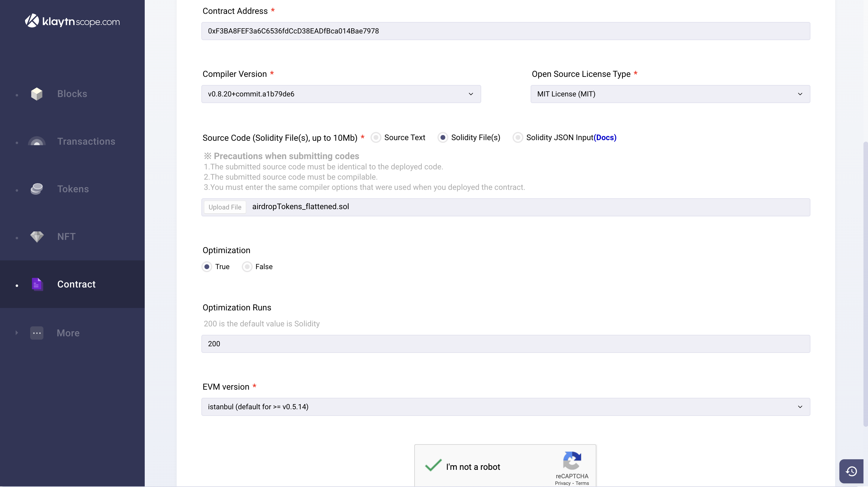
Task: Select the Source Text radio option
Action: coord(376,138)
